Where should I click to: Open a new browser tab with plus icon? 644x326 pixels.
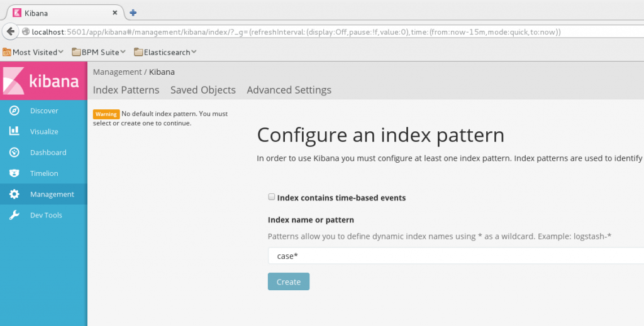(133, 13)
